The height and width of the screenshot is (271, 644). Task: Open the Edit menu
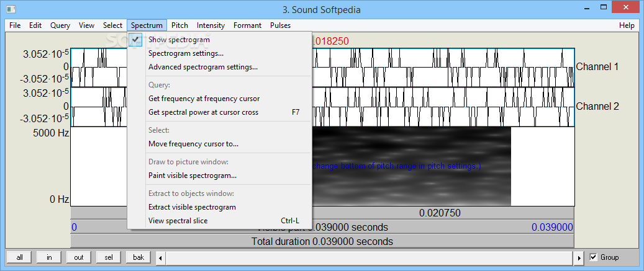pos(35,25)
